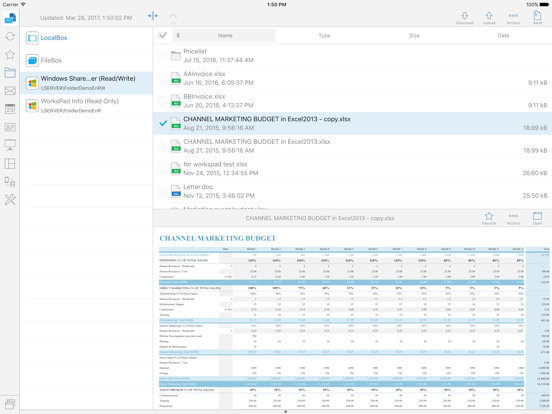Open the preview pane Actions menu
This screenshot has width=552, height=414.
513,219
